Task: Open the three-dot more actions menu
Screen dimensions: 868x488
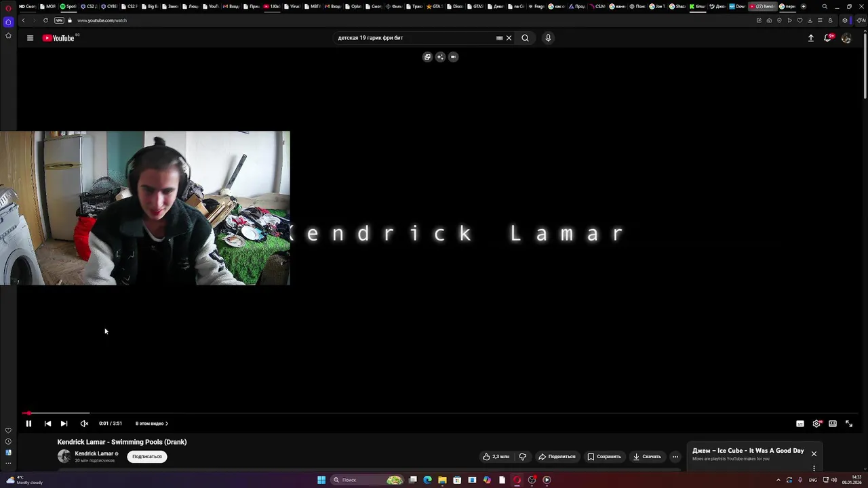Action: 675,456
